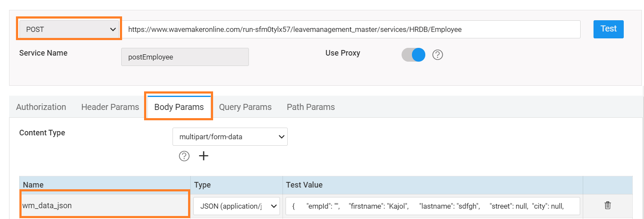Disable the Use Proxy toggle switch
The height and width of the screenshot is (219, 644).
pos(413,55)
